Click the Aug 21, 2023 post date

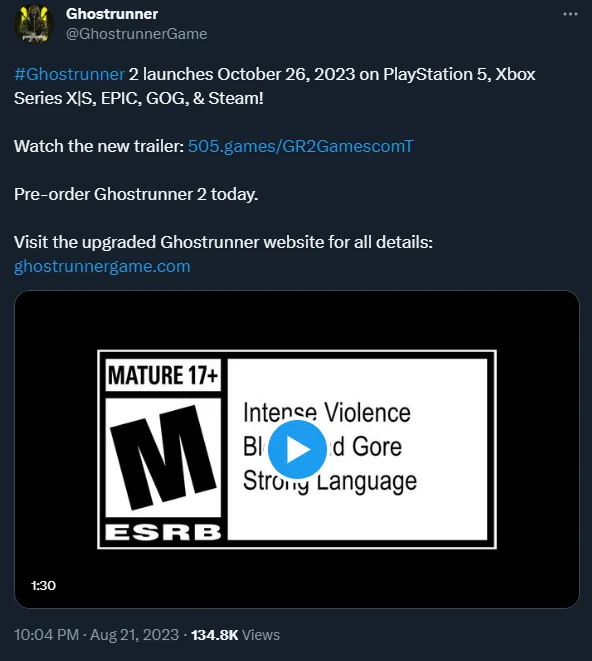[135, 635]
